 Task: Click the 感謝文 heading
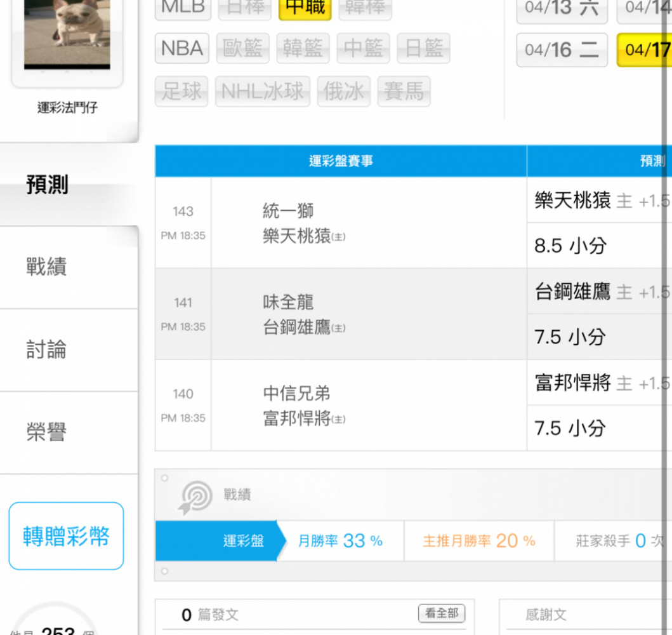point(546,615)
